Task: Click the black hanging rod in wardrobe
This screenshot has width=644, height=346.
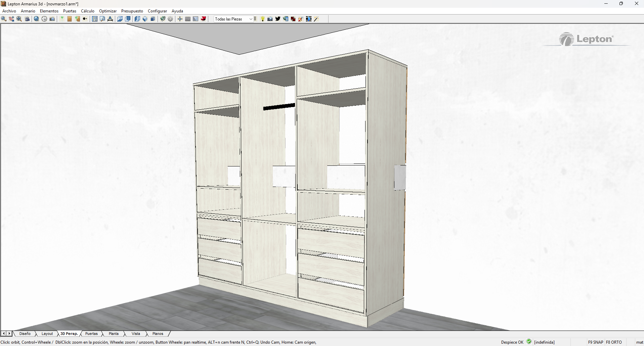Action: click(279, 107)
